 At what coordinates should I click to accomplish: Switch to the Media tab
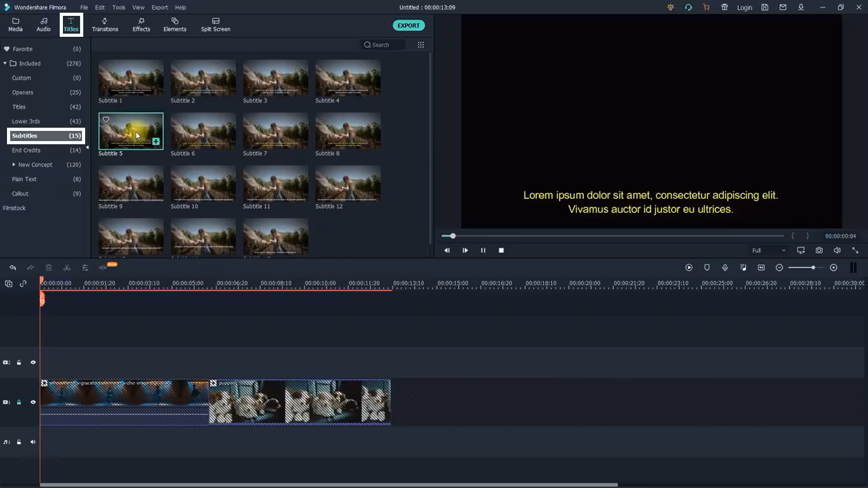pos(15,25)
